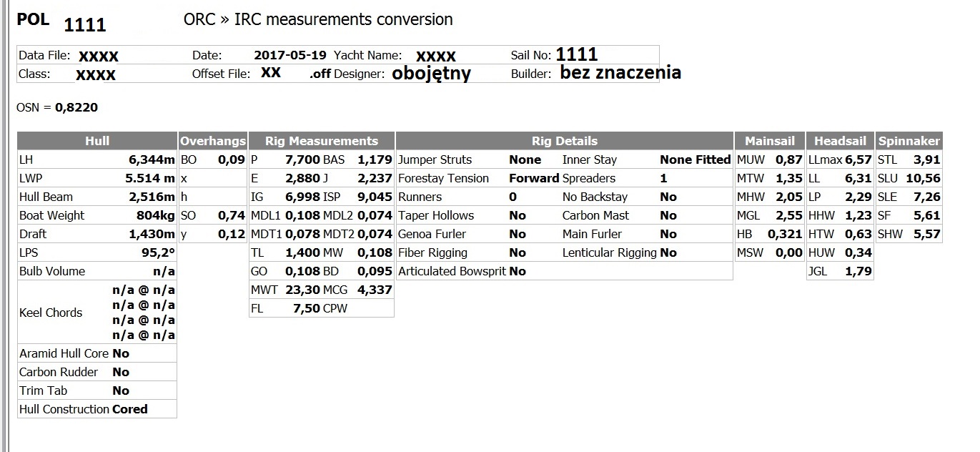Click the Boat Weight value 804kg
This screenshot has width=980, height=452.
point(156,215)
